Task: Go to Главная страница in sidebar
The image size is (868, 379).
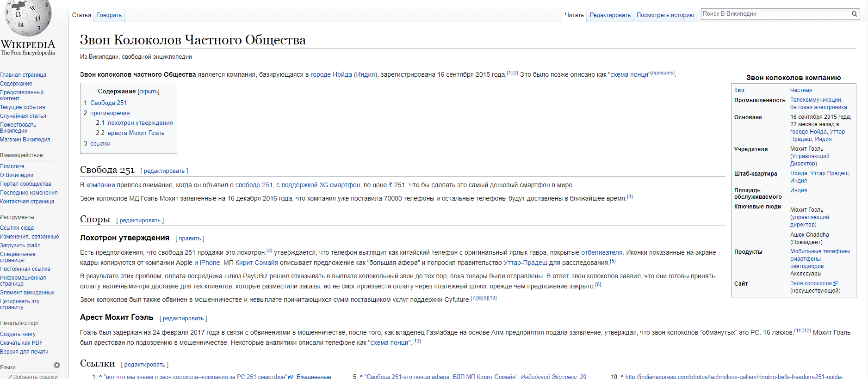Action: point(23,75)
